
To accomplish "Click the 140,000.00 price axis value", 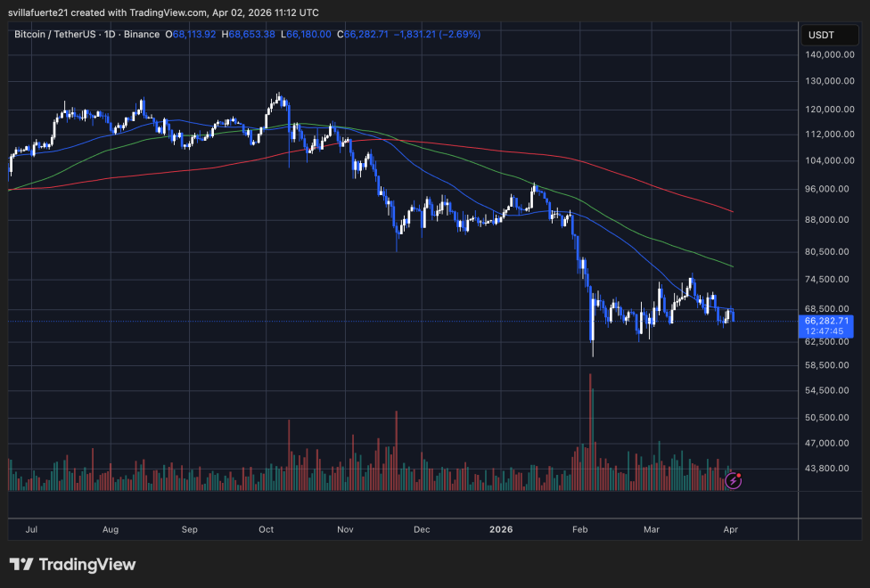I will click(828, 54).
